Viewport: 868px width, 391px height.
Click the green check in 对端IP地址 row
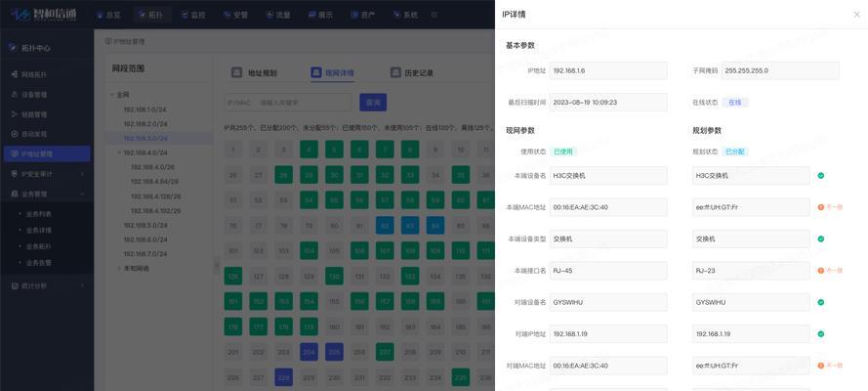821,334
